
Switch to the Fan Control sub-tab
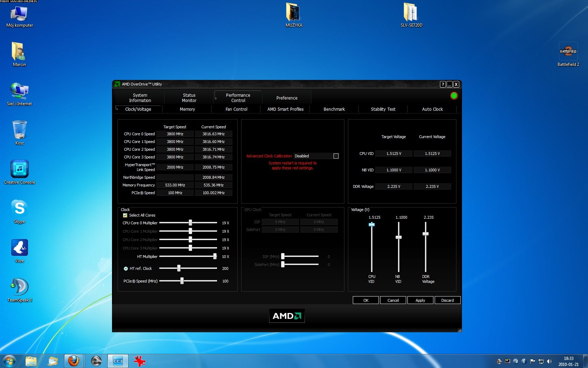tap(236, 109)
